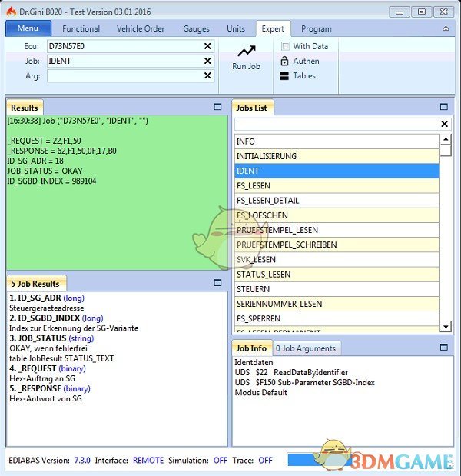Viewport: 461px width, 476px height.
Task: Click 5. _RESPONSE (binary) entry
Action: tap(50, 388)
